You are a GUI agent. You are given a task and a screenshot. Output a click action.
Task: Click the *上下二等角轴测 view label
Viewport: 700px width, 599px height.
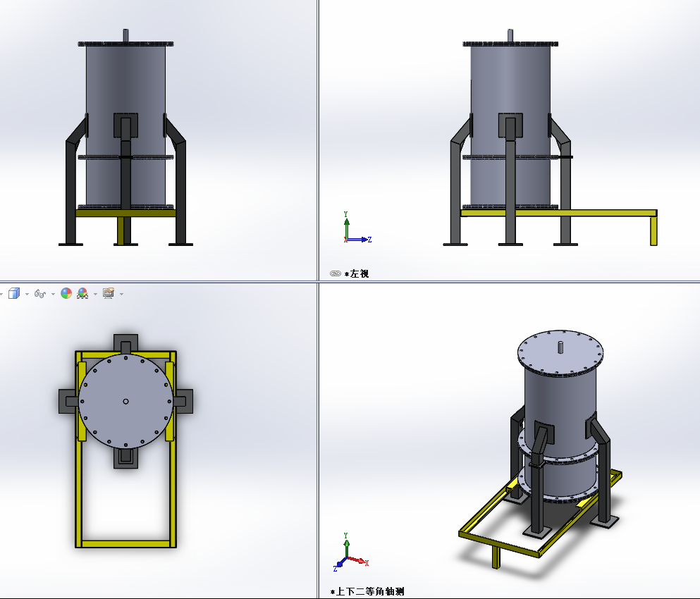(367, 591)
